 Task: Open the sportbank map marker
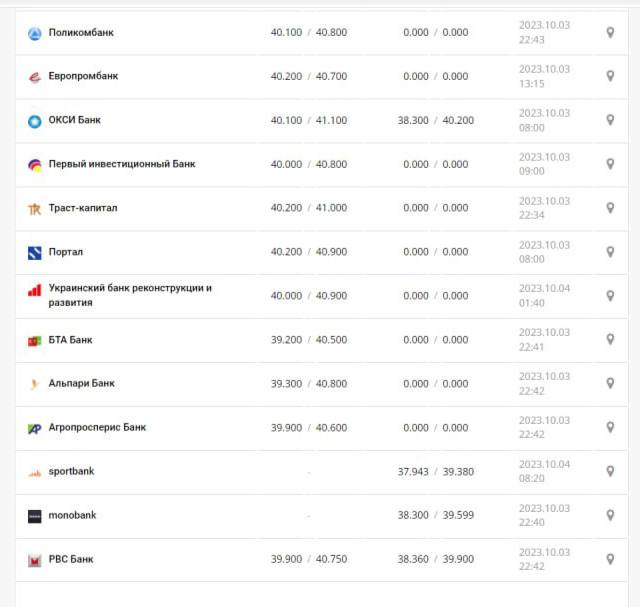click(x=610, y=472)
